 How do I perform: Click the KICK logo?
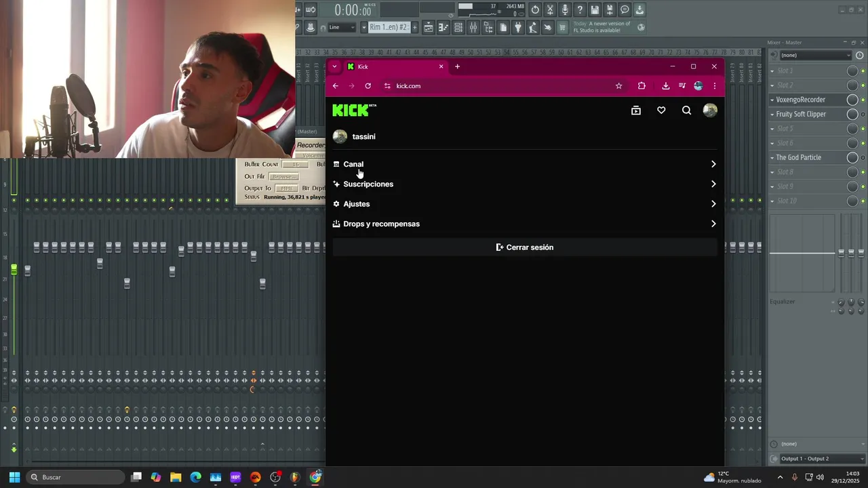coord(354,110)
